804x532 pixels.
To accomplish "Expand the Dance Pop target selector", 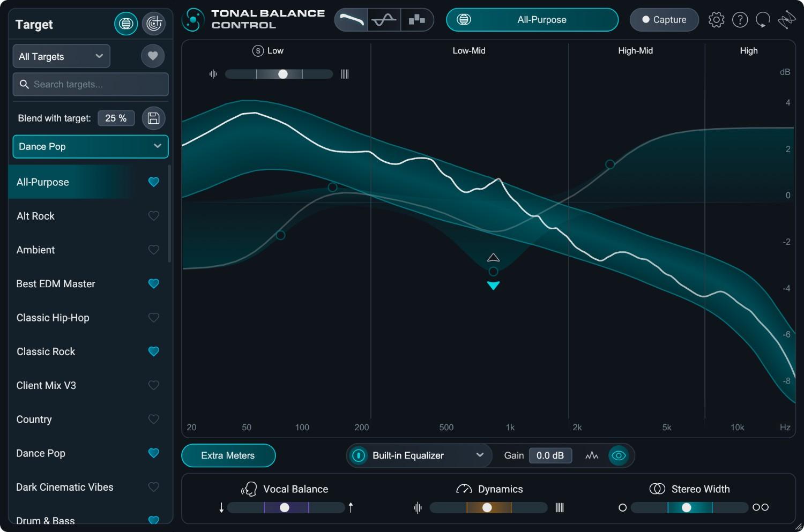I will 90,146.
